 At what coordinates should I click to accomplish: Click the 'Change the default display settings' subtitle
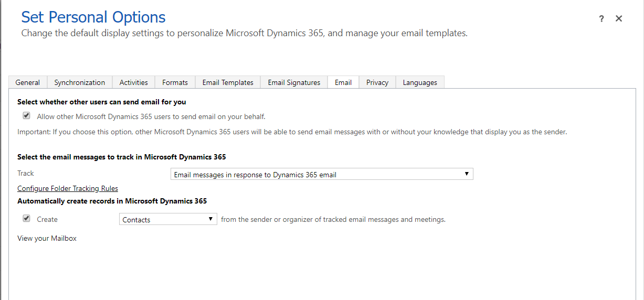coord(244,33)
